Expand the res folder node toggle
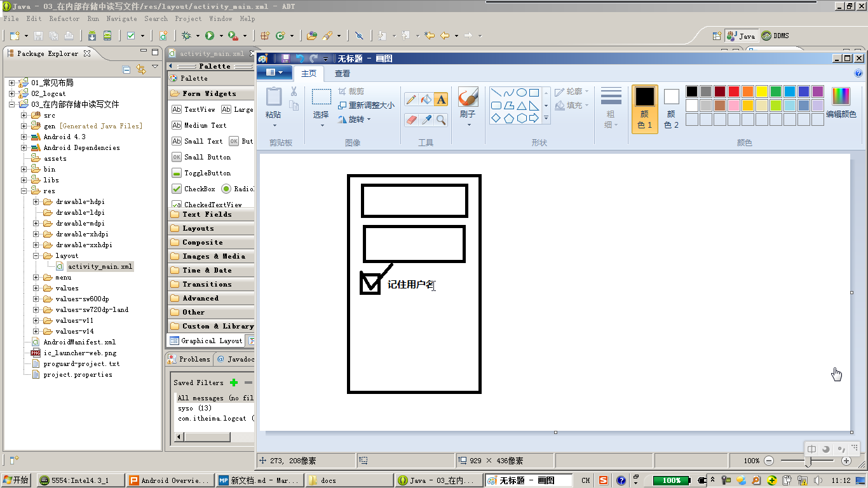The image size is (868, 488). [24, 191]
